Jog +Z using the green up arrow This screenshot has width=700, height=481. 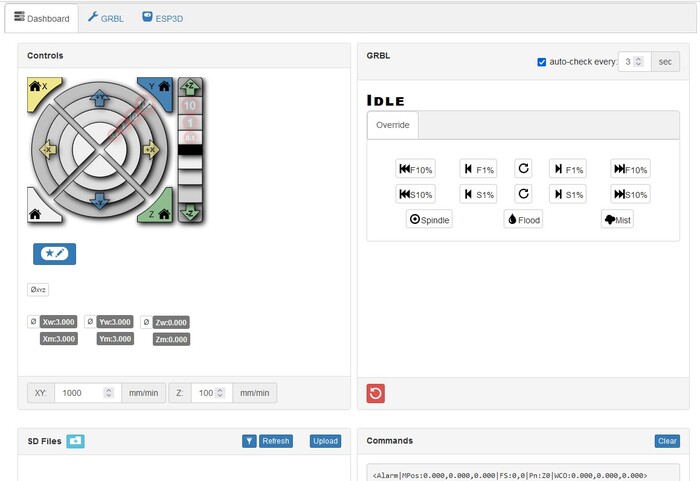(190, 87)
